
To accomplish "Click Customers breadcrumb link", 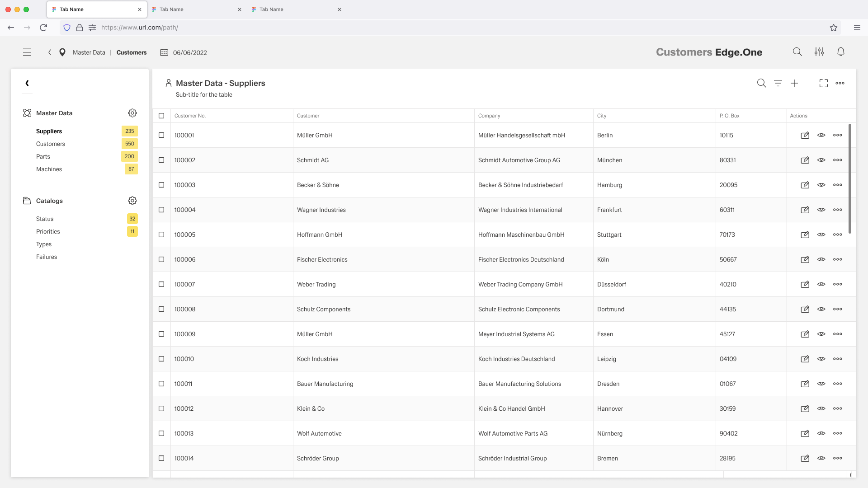I will click(132, 52).
